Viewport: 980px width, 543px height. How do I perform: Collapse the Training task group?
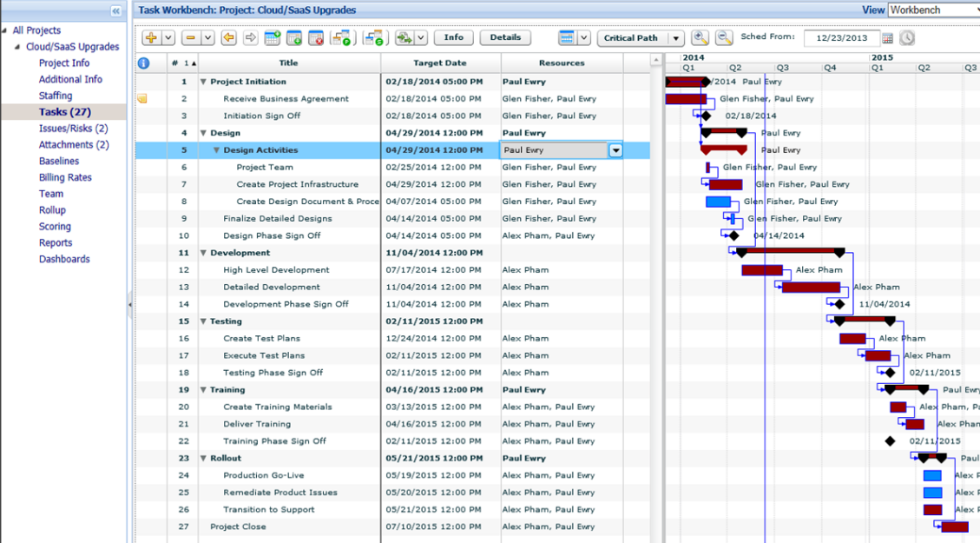point(203,390)
